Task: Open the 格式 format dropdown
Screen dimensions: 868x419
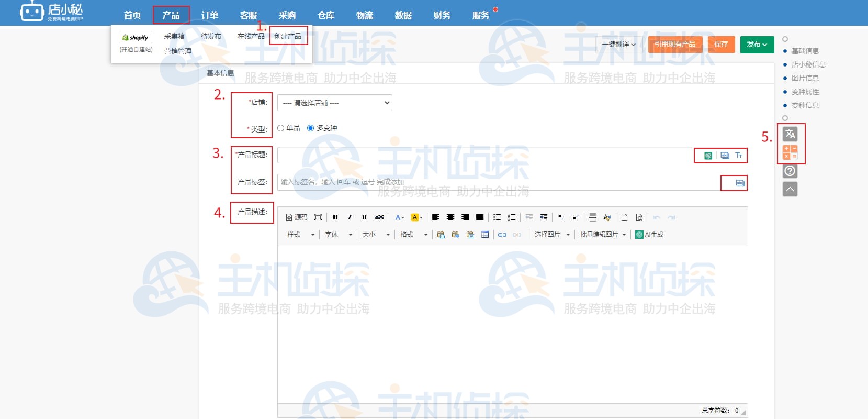Action: coord(414,235)
